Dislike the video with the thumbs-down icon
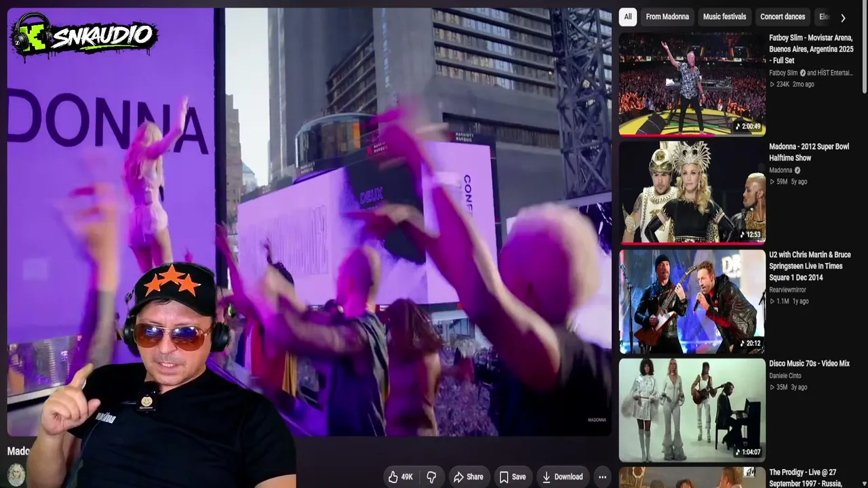Screen dimensions: 868x488 tap(431, 477)
